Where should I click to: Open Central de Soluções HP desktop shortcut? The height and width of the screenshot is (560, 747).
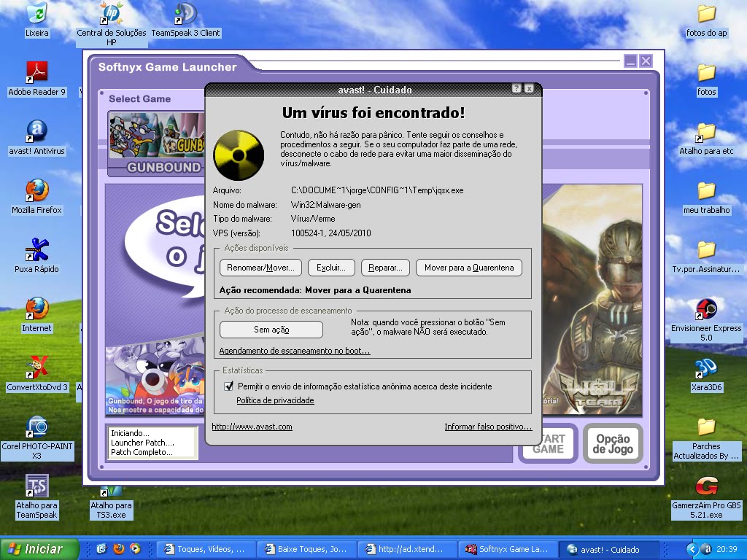(x=111, y=23)
